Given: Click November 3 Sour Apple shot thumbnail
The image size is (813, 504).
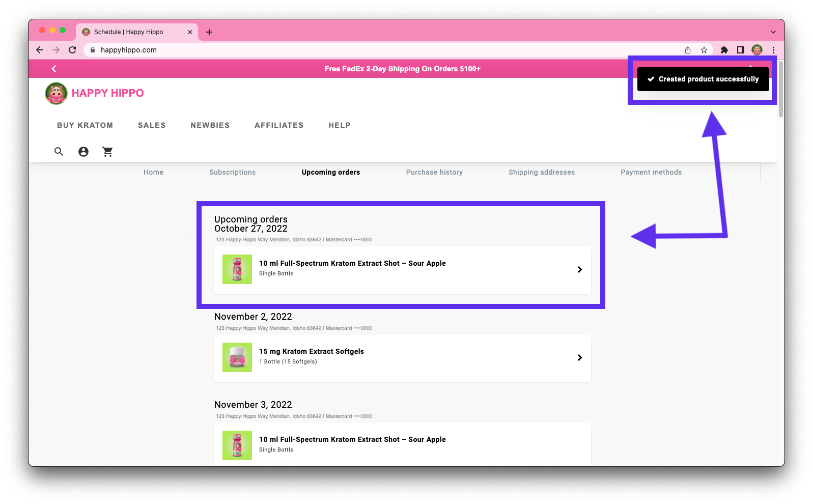Looking at the screenshot, I should click(x=237, y=445).
